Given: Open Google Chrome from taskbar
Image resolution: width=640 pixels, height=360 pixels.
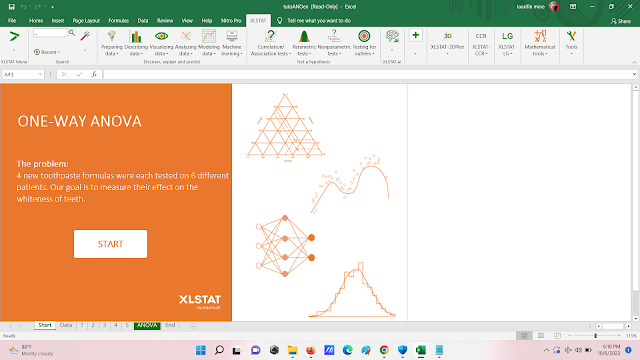Looking at the screenshot, I should coord(384,350).
